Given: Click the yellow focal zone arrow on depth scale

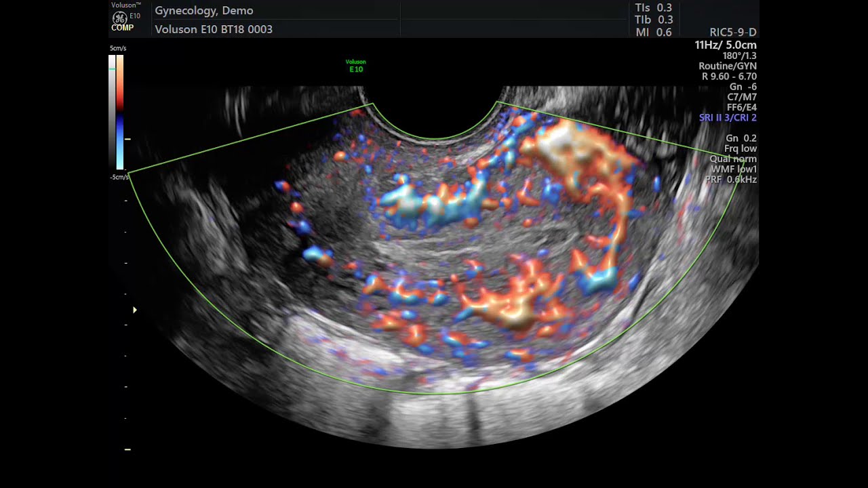Looking at the screenshot, I should (x=135, y=310).
